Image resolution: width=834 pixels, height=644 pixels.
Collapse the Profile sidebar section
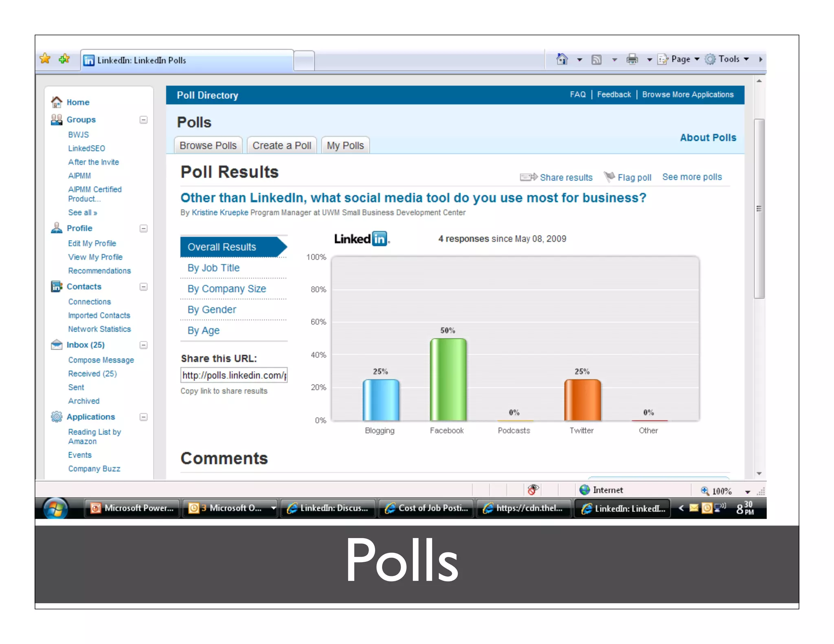click(x=143, y=228)
